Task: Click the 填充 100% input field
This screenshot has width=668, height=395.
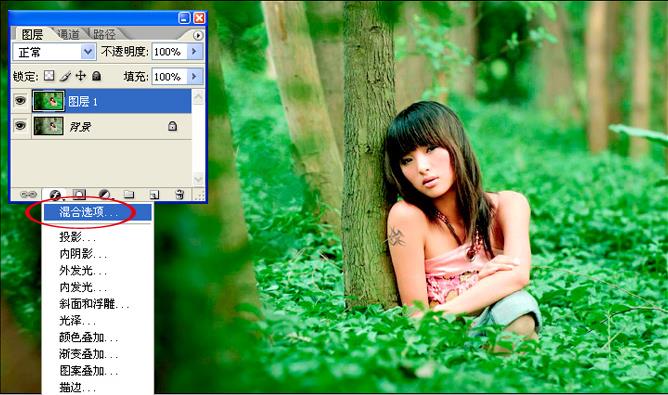Action: coord(169,77)
